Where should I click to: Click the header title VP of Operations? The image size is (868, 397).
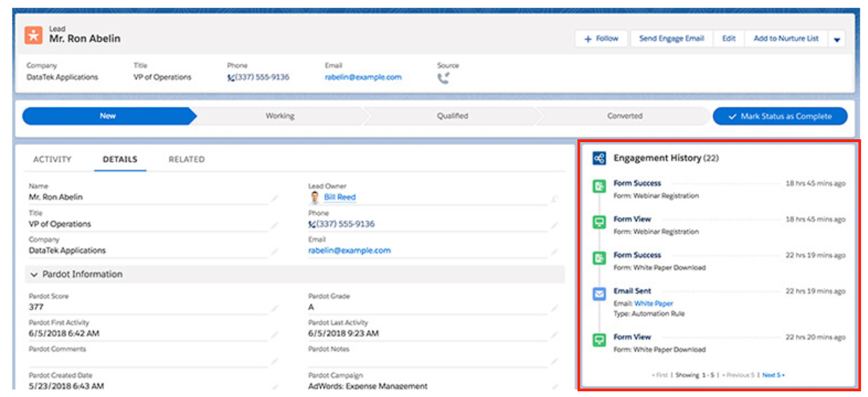click(162, 77)
